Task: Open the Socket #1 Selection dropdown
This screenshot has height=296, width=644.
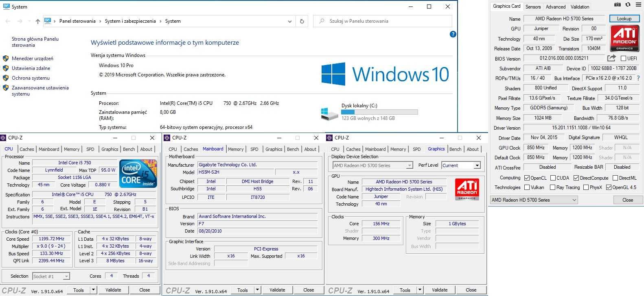Action: coord(51,276)
